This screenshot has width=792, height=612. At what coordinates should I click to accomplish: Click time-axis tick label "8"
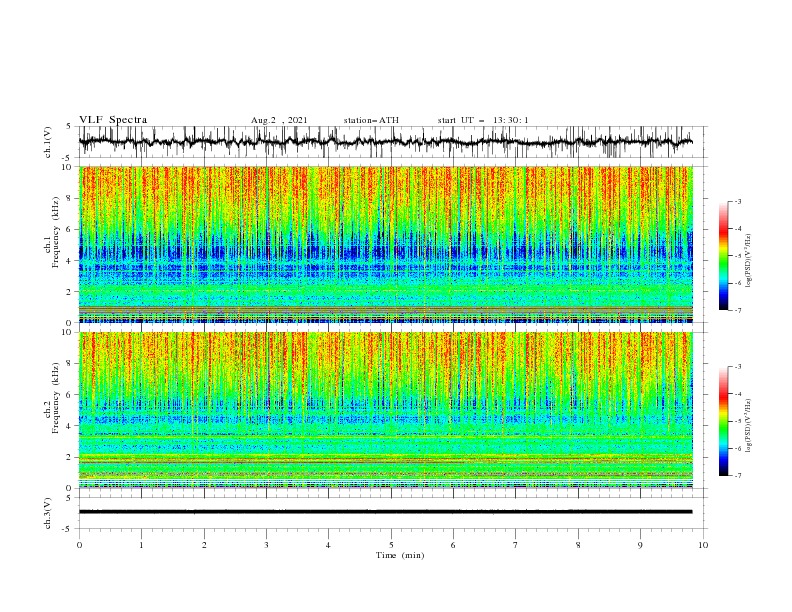pos(578,545)
